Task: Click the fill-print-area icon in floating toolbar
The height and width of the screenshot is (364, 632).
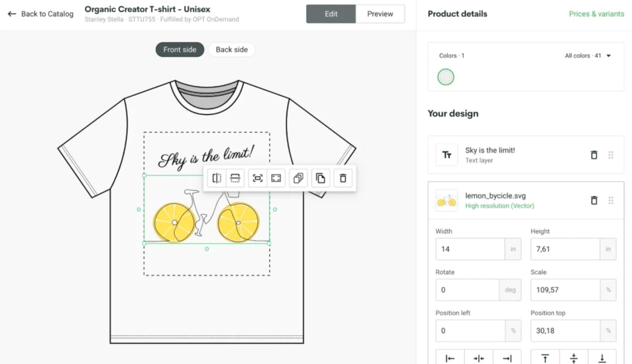Action: coord(276,178)
